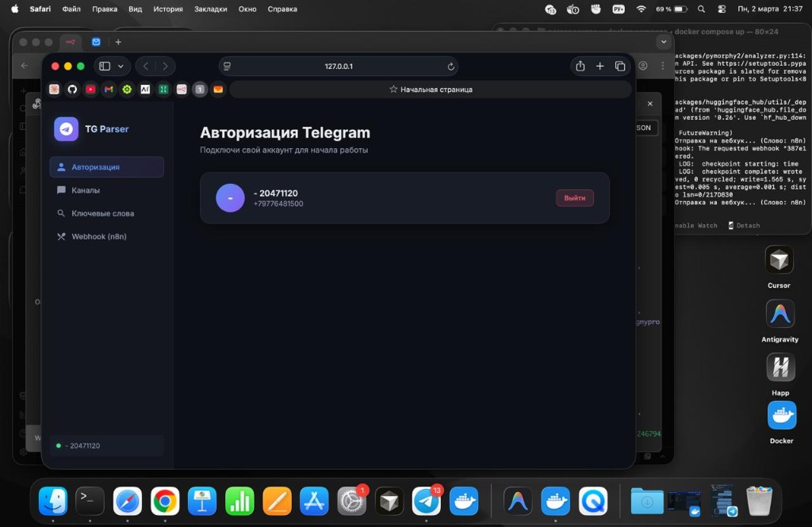The width and height of the screenshot is (812, 527).
Task: Click the TG Parser logo icon
Action: [x=67, y=129]
